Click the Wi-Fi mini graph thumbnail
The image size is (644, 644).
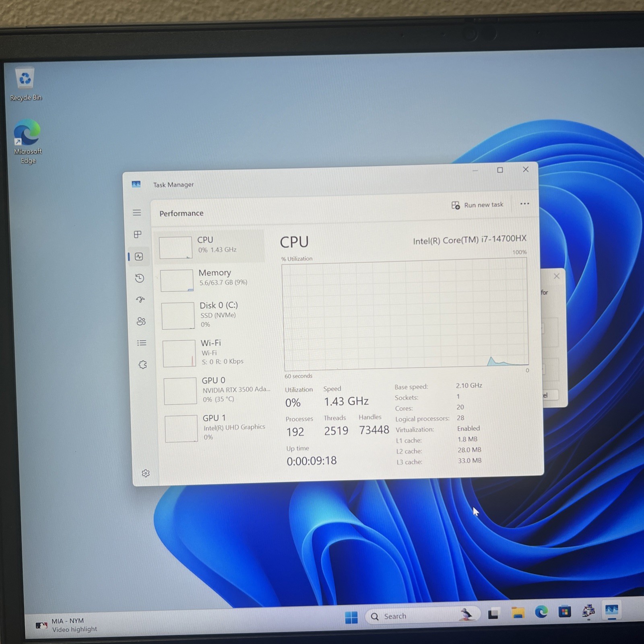[x=180, y=354]
